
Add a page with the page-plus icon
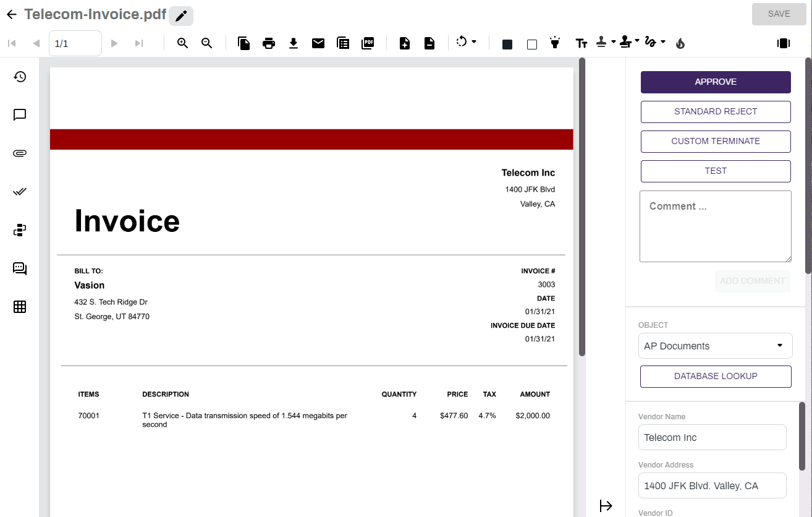pyautogui.click(x=405, y=43)
